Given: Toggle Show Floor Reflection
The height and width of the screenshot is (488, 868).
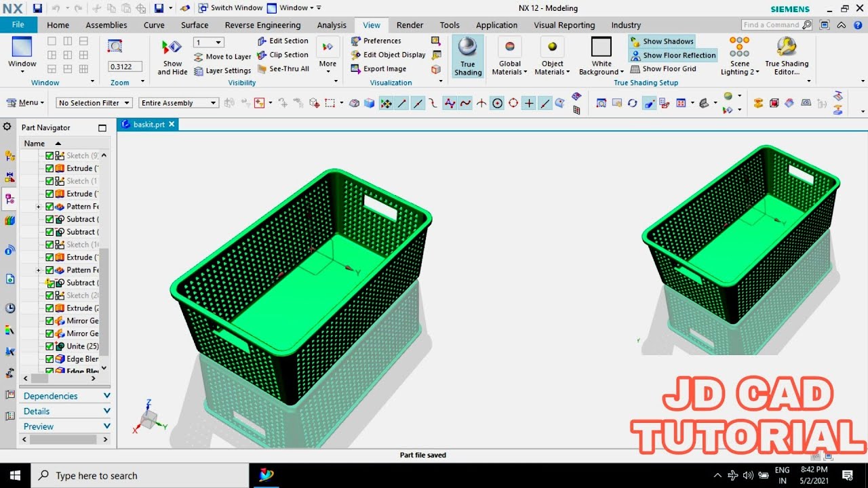Looking at the screenshot, I should tap(673, 56).
